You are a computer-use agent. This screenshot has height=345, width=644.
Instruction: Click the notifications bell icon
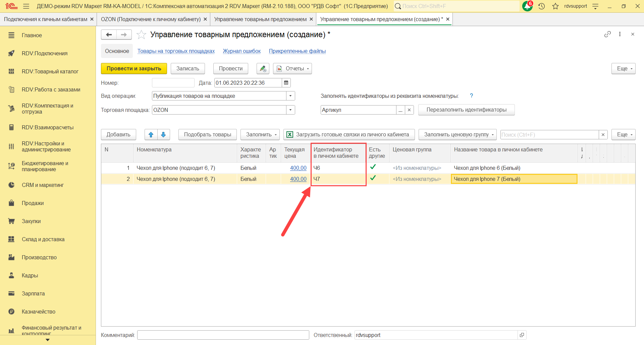(x=527, y=6)
